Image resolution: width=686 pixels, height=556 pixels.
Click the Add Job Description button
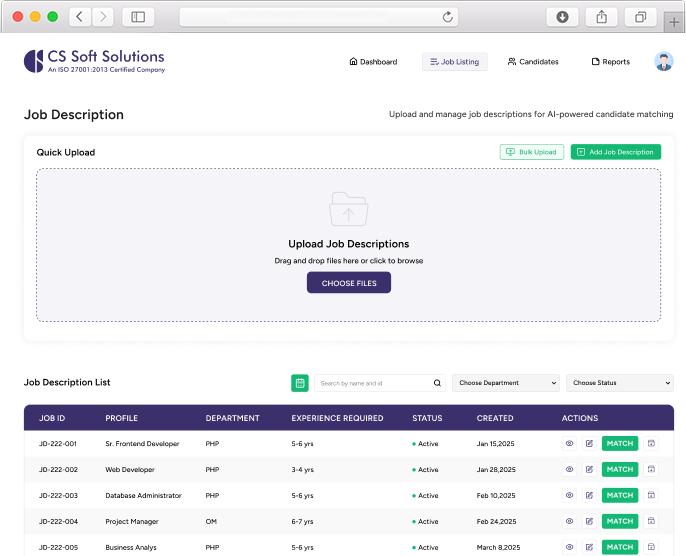[615, 152]
